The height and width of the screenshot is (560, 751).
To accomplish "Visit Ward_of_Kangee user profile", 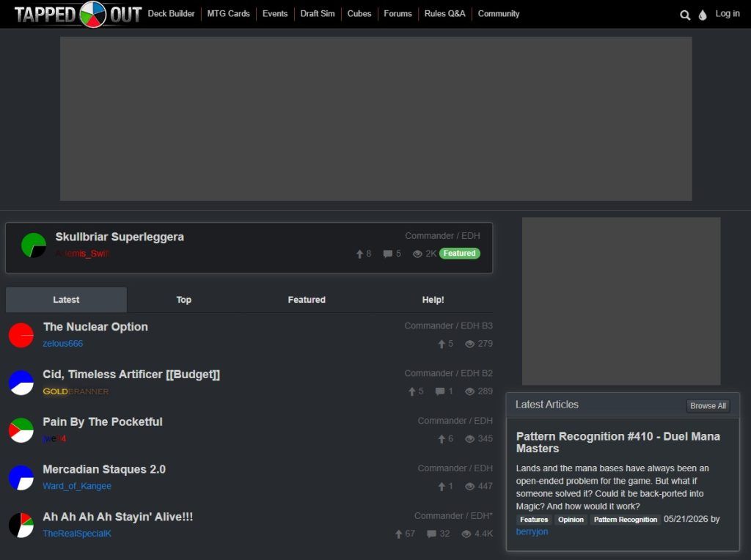I will click(77, 486).
